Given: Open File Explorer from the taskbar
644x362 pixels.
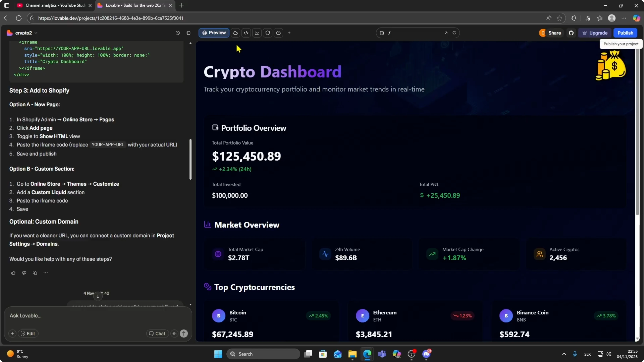Looking at the screenshot, I should [352, 354].
